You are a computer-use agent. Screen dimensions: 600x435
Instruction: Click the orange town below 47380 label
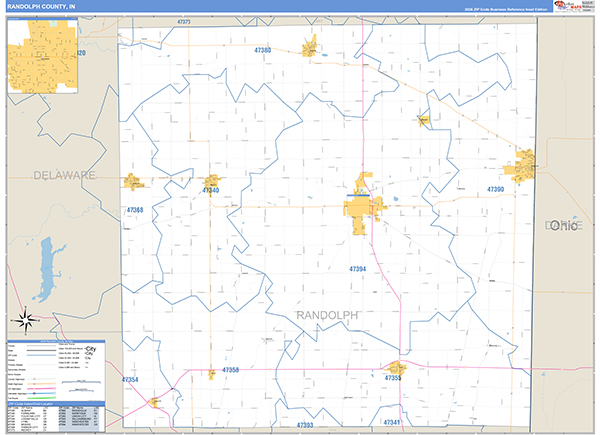tap(310, 47)
